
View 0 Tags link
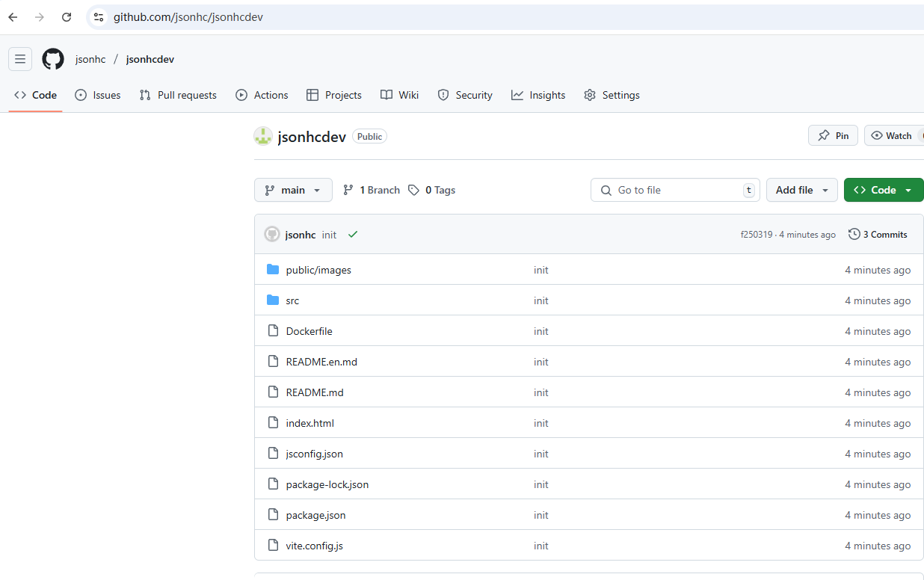coord(432,190)
